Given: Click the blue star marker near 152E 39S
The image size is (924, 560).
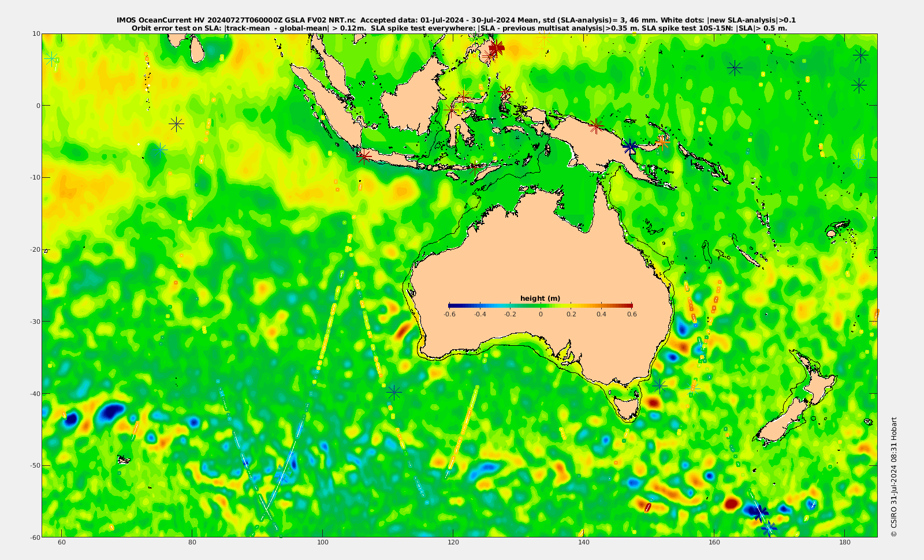Looking at the screenshot, I should (x=660, y=386).
